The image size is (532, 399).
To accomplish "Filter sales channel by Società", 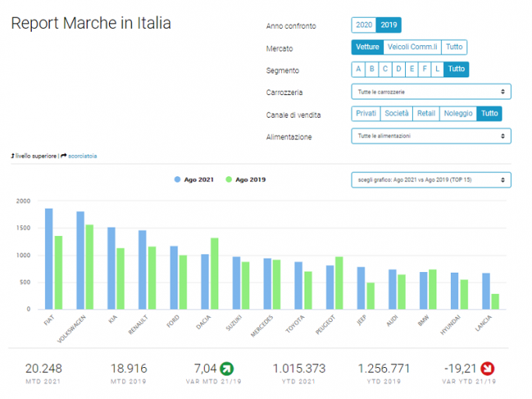I will click(x=396, y=114).
